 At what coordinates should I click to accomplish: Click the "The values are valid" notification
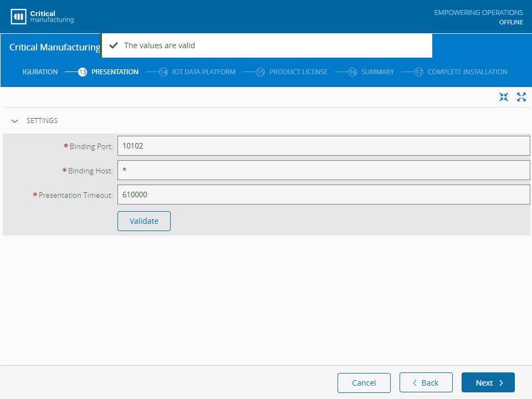pos(266,45)
